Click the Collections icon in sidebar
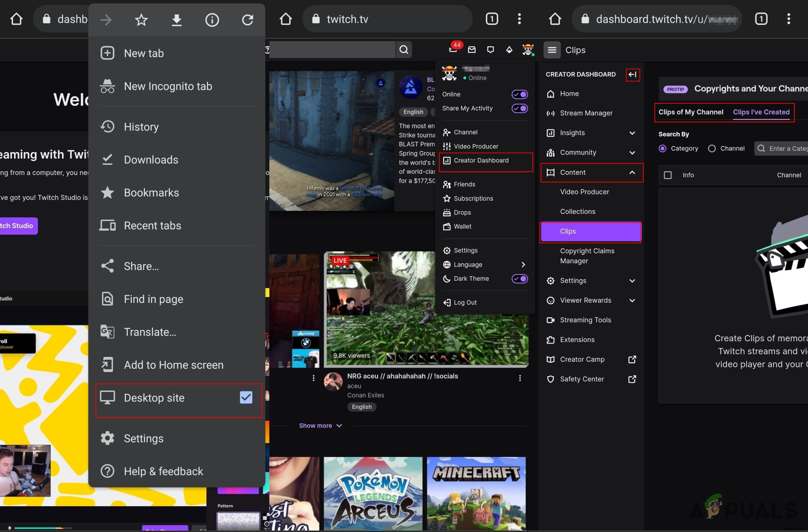Screen dimensions: 808x532 [577, 211]
